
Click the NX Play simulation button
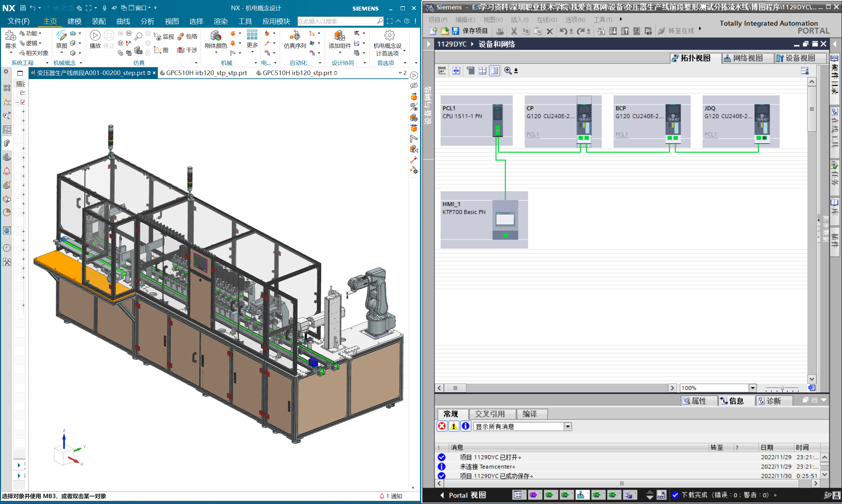click(95, 35)
